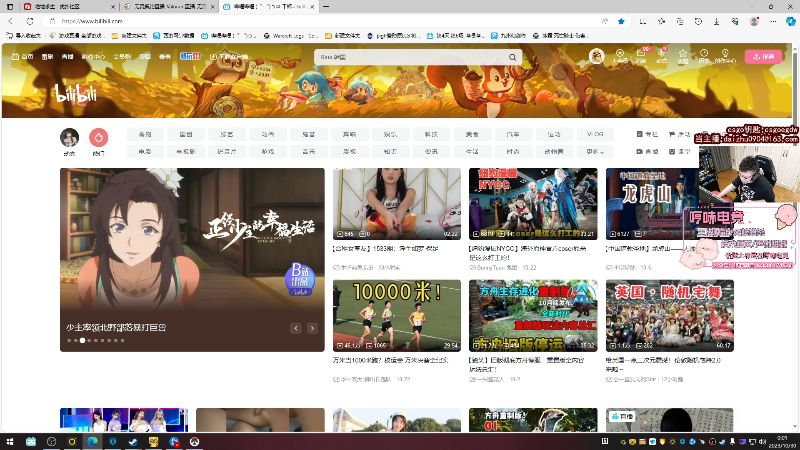Open the Edge split screen icon
The width and height of the screenshot is (800, 450).
643,21
